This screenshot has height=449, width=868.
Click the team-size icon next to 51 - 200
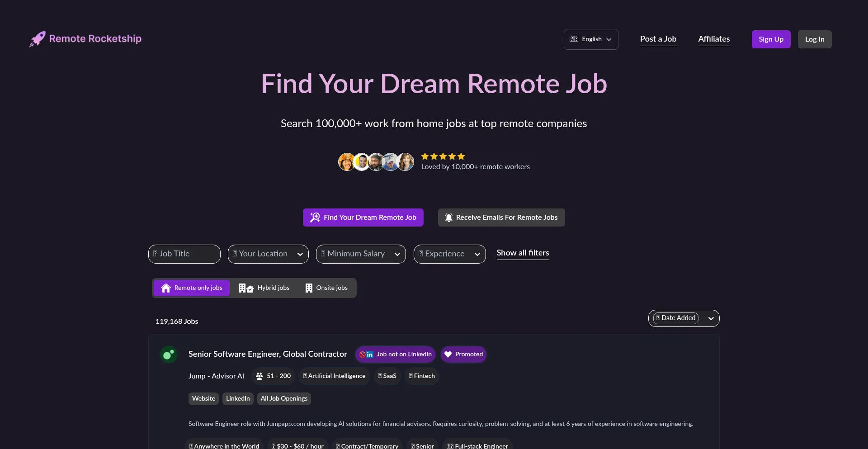[x=259, y=376]
